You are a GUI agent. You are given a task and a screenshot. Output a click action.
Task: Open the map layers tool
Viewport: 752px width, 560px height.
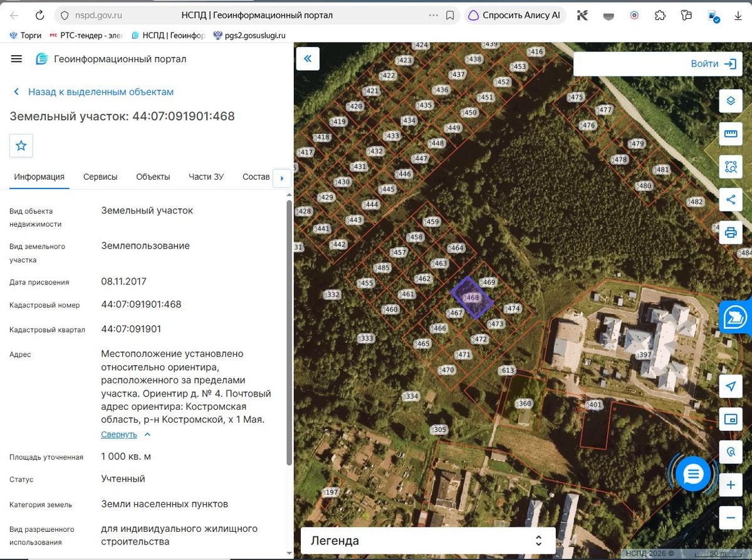(730, 101)
